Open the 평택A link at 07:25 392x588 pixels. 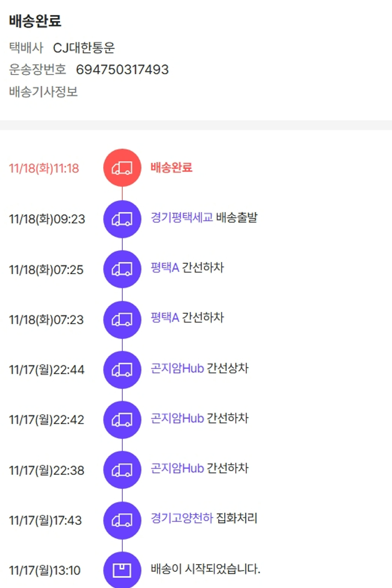point(165,268)
